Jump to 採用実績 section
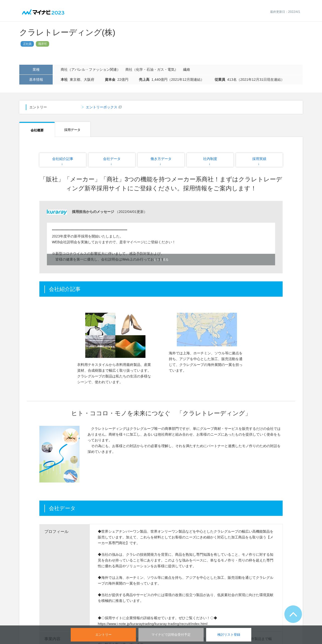Image resolution: width=322 pixels, height=644 pixels. pyautogui.click(x=259, y=160)
